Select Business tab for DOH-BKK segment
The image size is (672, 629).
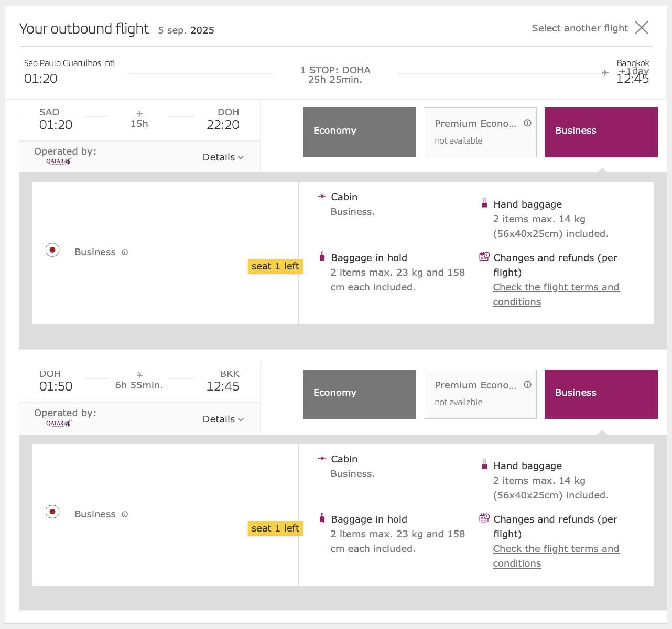601,394
